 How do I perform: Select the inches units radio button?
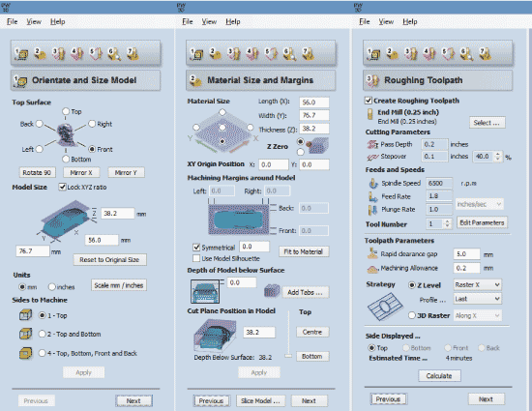[52, 287]
